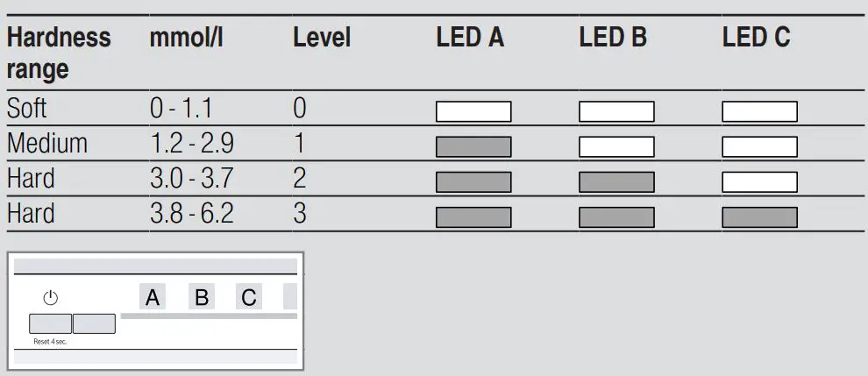Click LED C box for Soft row
Screen dimensions: 868x376
pyautogui.click(x=759, y=112)
